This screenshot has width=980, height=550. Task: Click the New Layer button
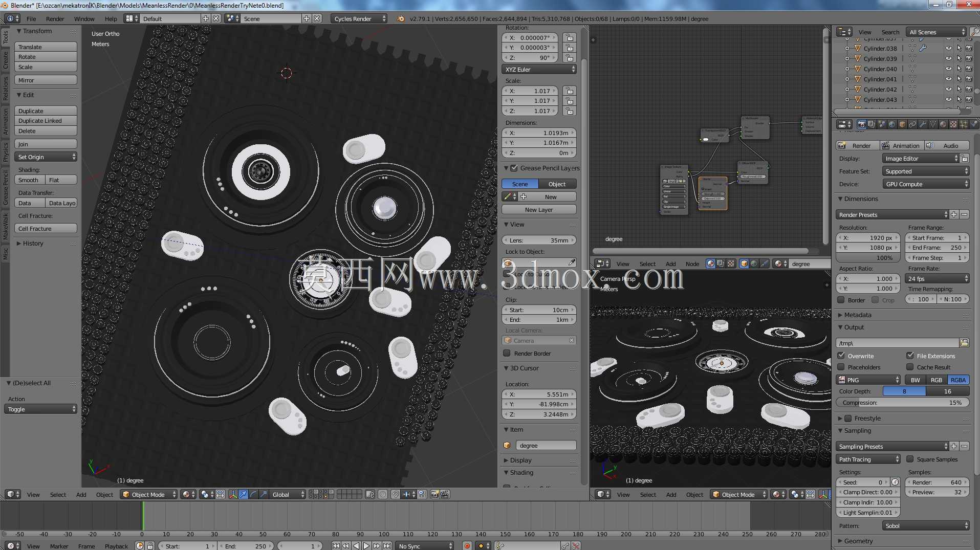pyautogui.click(x=539, y=210)
